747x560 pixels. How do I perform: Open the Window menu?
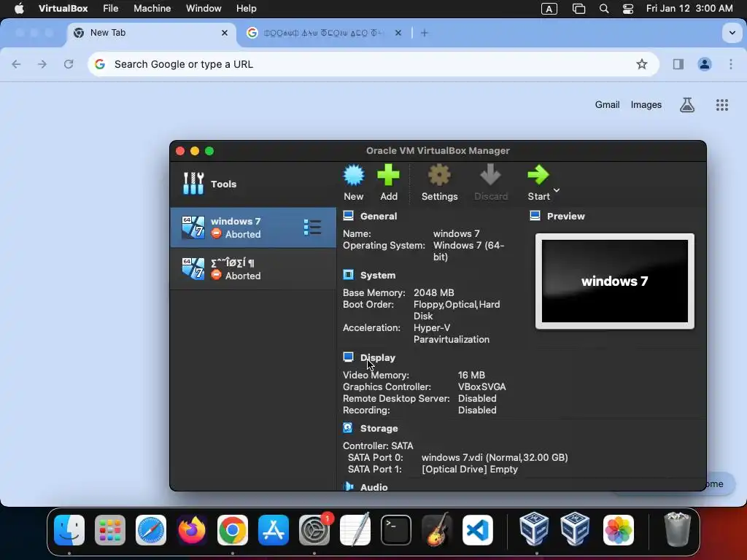point(204,9)
